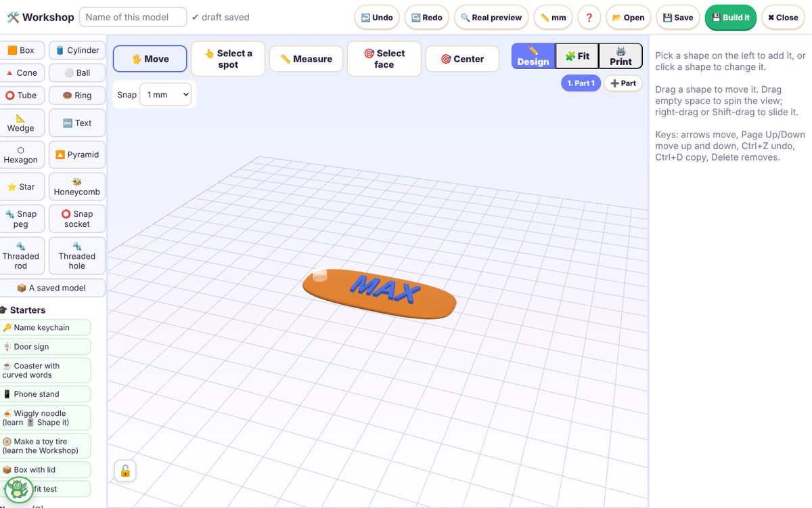The width and height of the screenshot is (812, 508).
Task: Add a new part with +Part
Action: tap(623, 83)
